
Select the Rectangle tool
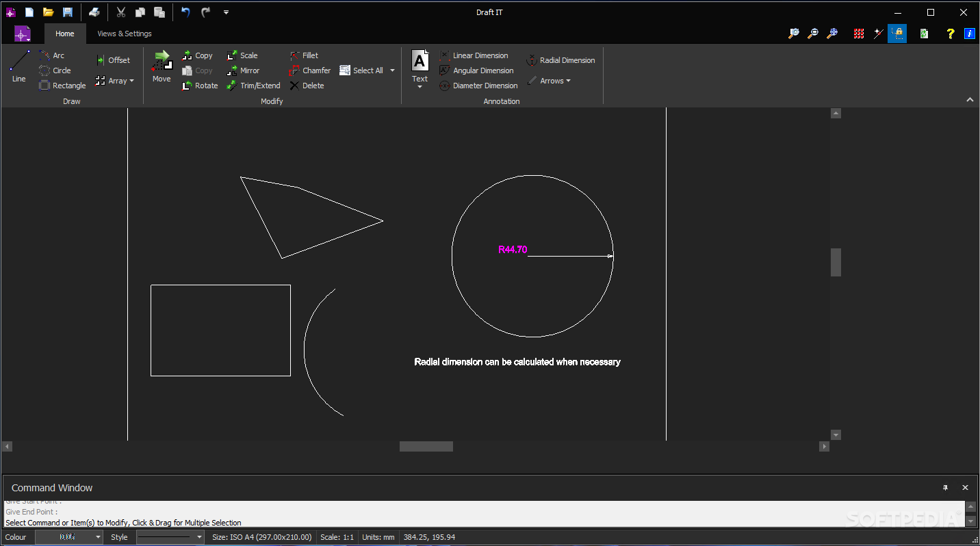[x=63, y=86]
